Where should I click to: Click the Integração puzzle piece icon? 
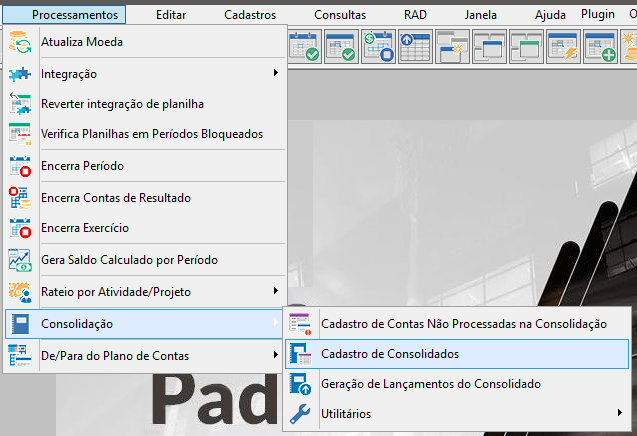[x=20, y=74]
